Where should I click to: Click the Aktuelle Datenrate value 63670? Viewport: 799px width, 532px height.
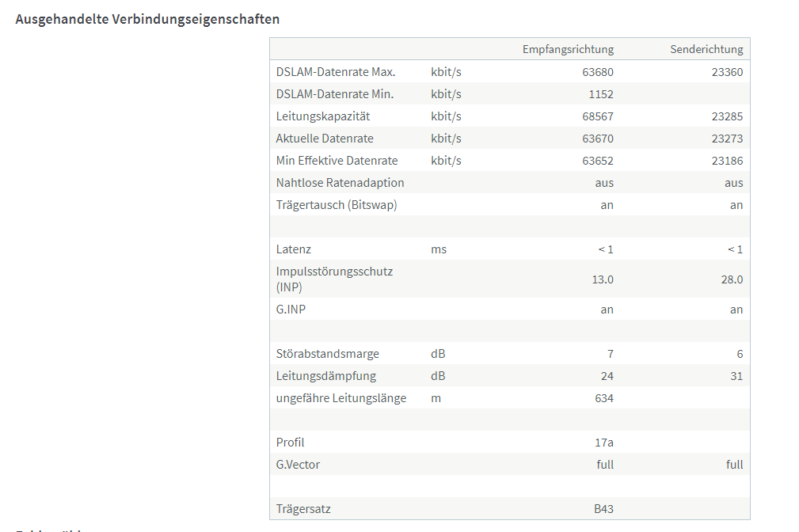(598, 139)
